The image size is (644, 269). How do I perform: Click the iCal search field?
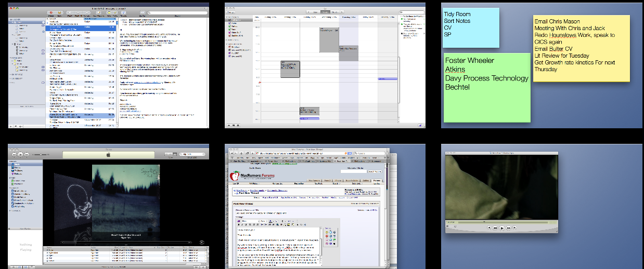pyautogui.click(x=411, y=12)
